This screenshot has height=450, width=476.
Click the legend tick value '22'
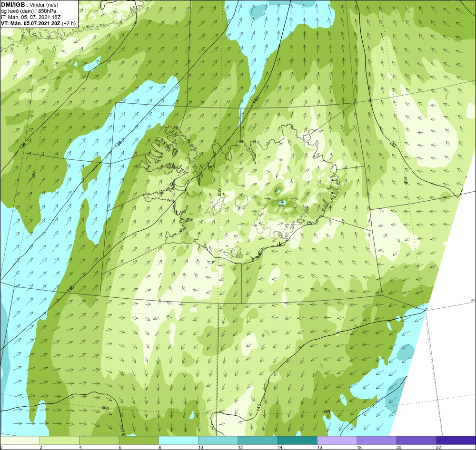coord(438,447)
